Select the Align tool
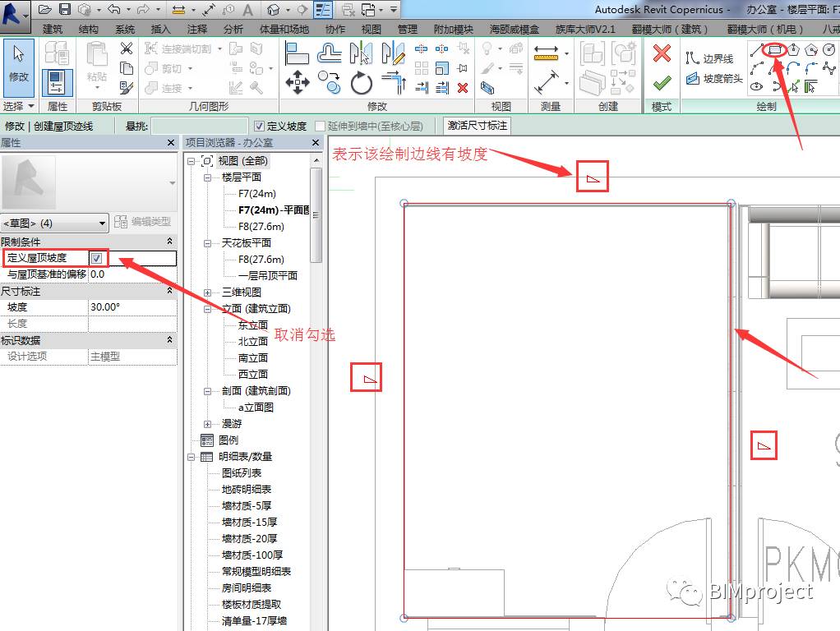Screen dimensions: 840x631 pos(297,53)
